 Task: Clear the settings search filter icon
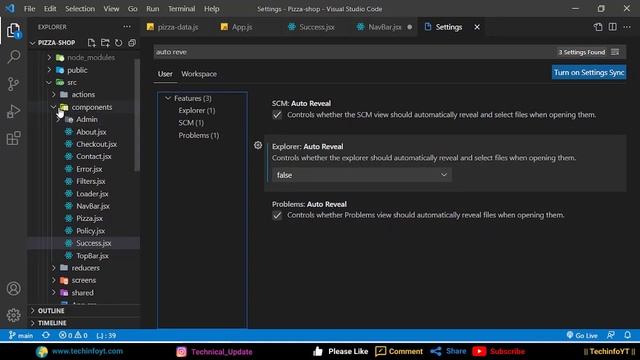pos(615,52)
